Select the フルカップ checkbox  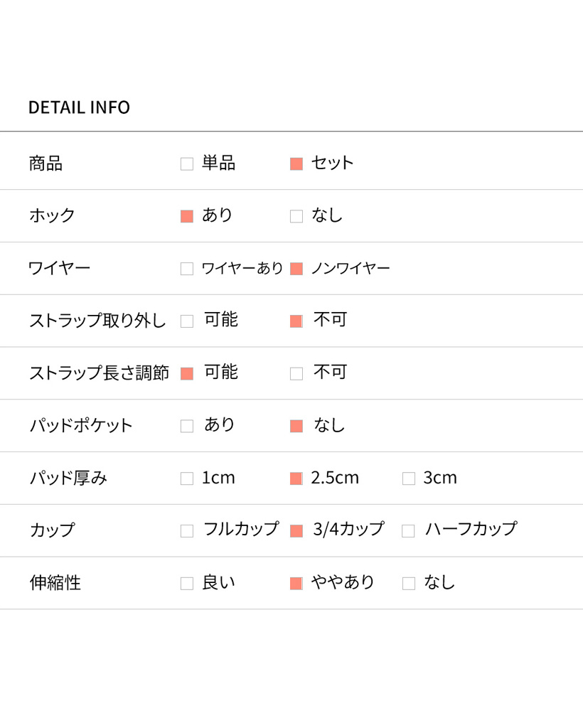coord(187,531)
